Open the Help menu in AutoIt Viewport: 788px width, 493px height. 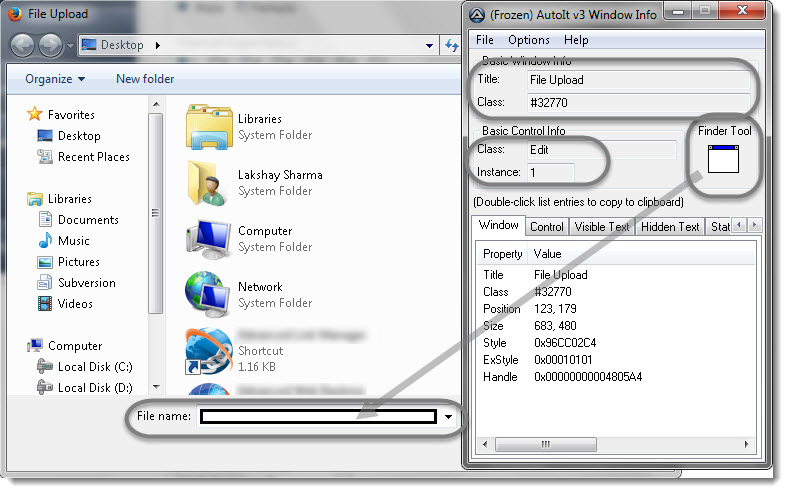(x=576, y=40)
